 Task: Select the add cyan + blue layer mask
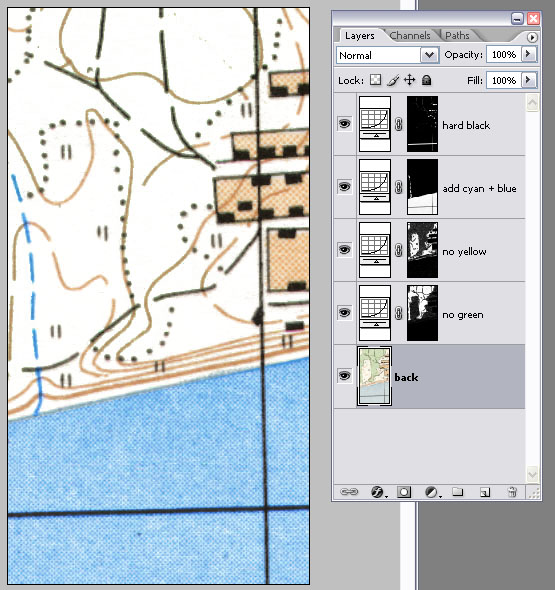(423, 187)
